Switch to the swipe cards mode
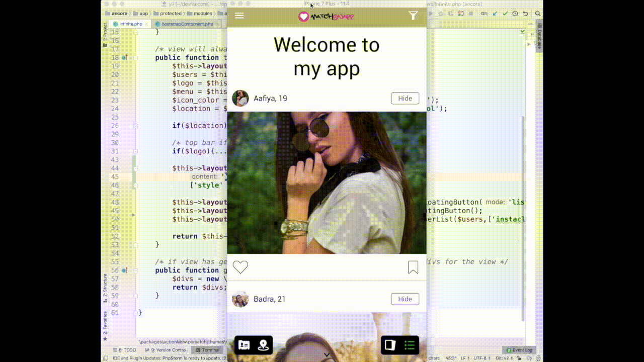 [390, 345]
